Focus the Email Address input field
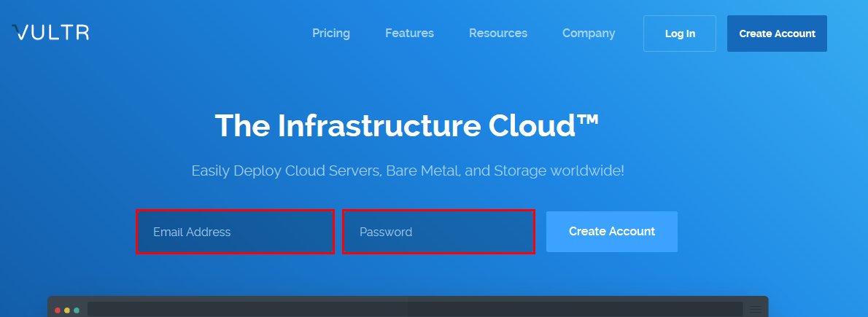The image size is (868, 317). [236, 232]
